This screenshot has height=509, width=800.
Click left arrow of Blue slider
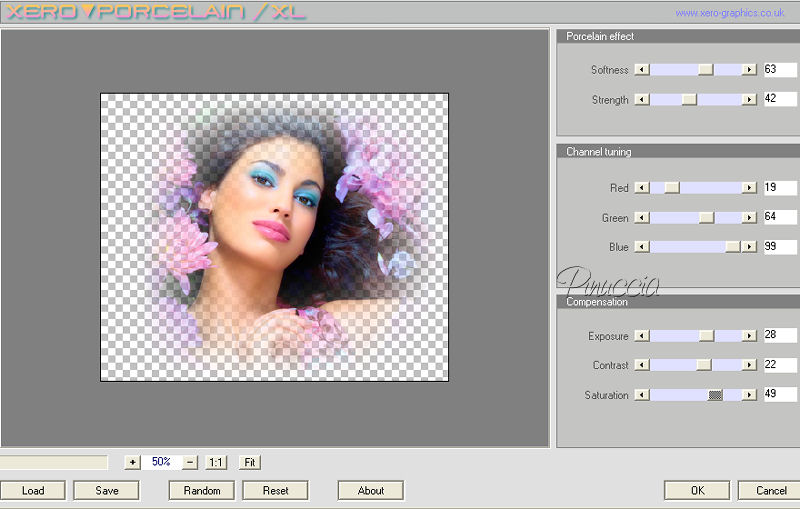(x=642, y=247)
